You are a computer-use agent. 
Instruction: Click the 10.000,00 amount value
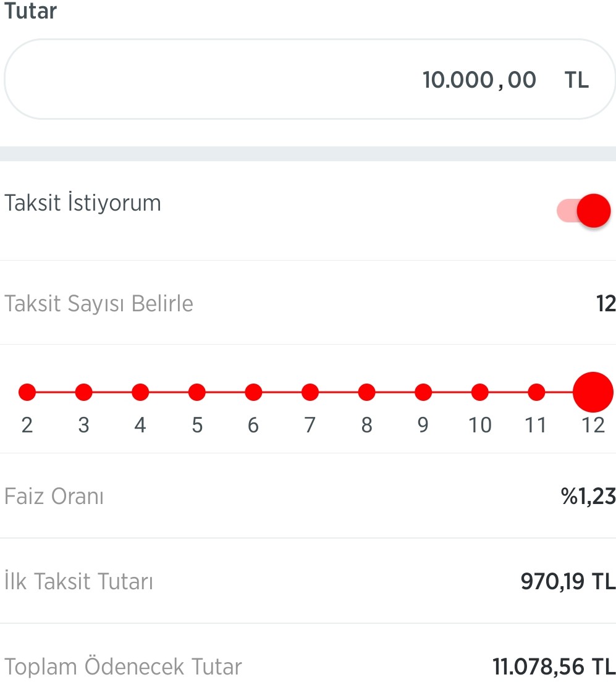[x=479, y=80]
